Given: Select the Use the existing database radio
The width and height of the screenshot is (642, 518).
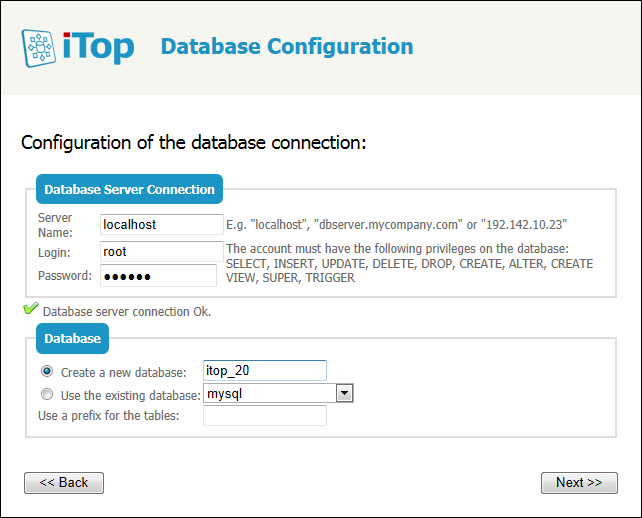Looking at the screenshot, I should coord(46,394).
